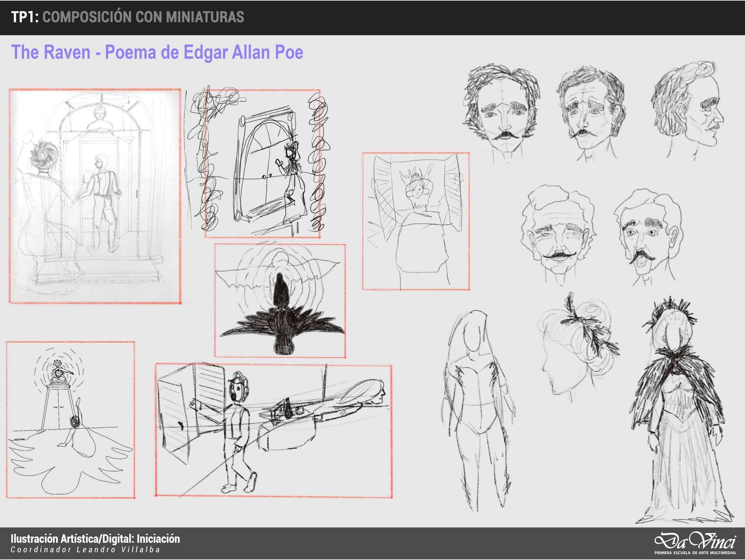Click The Raven poem title text
This screenshot has width=745, height=560.
pos(157,52)
